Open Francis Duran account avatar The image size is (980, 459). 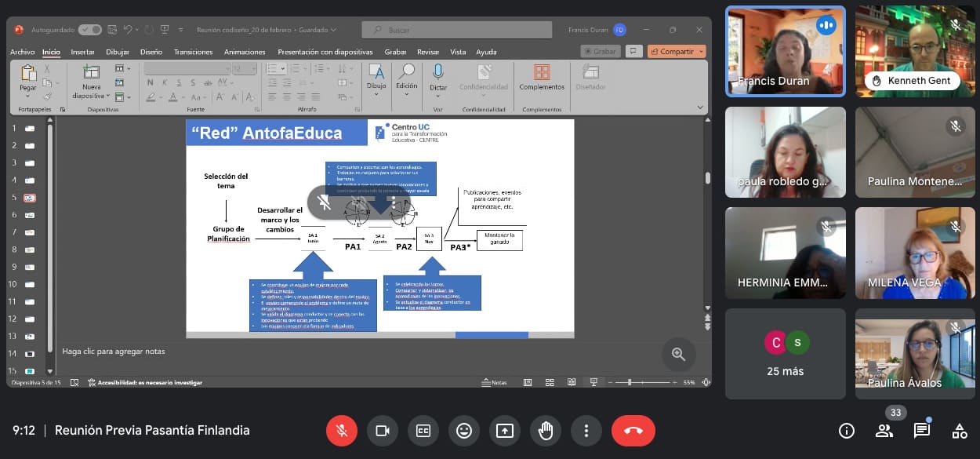(619, 30)
